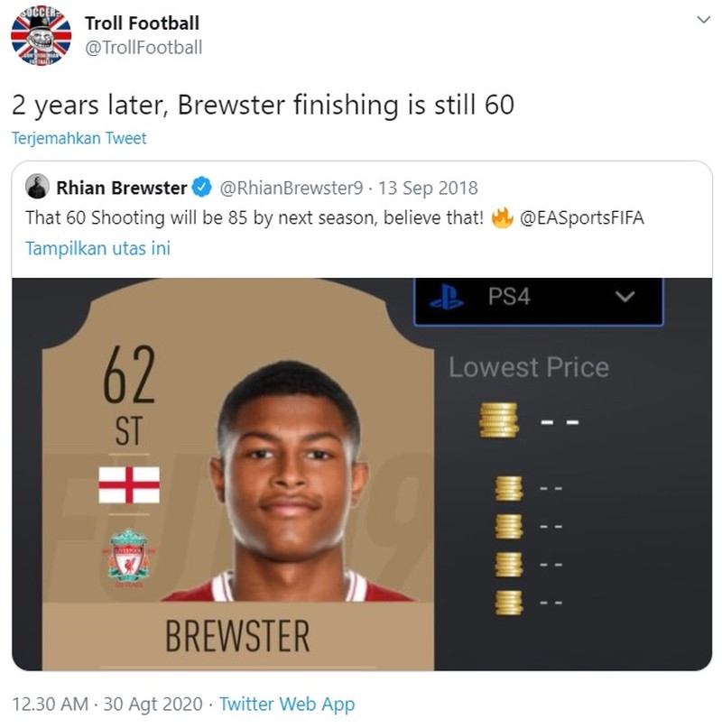Click the blue verified badge icon
722x728 pixels.
[x=203, y=188]
